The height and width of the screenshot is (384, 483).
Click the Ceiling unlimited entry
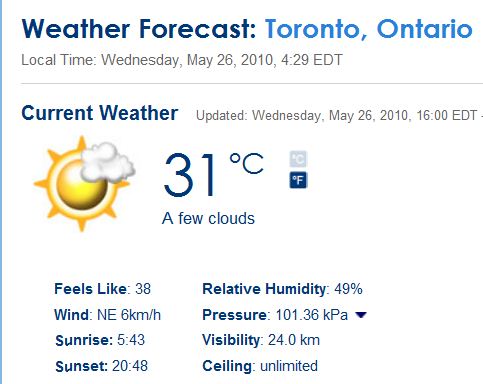[x=260, y=366]
